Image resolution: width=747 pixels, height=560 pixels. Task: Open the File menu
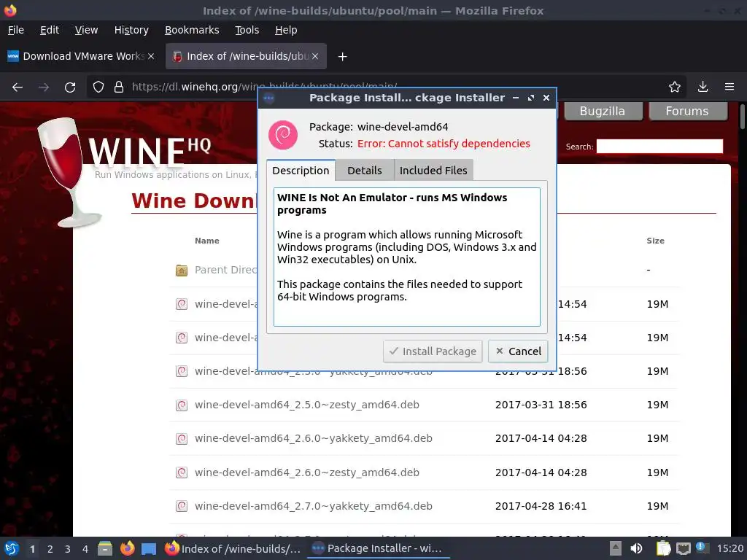click(x=16, y=30)
